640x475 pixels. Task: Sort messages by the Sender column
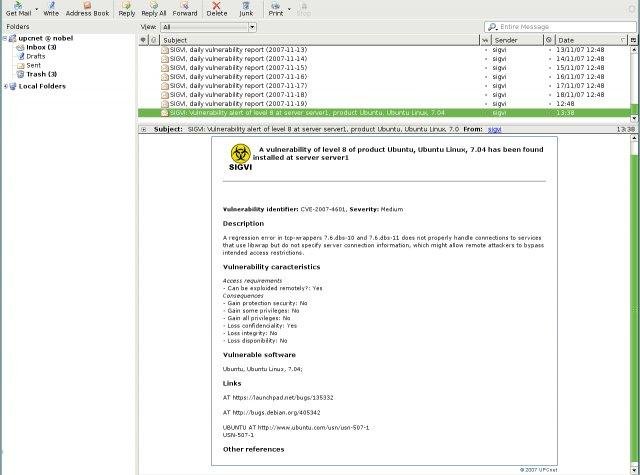pos(517,40)
